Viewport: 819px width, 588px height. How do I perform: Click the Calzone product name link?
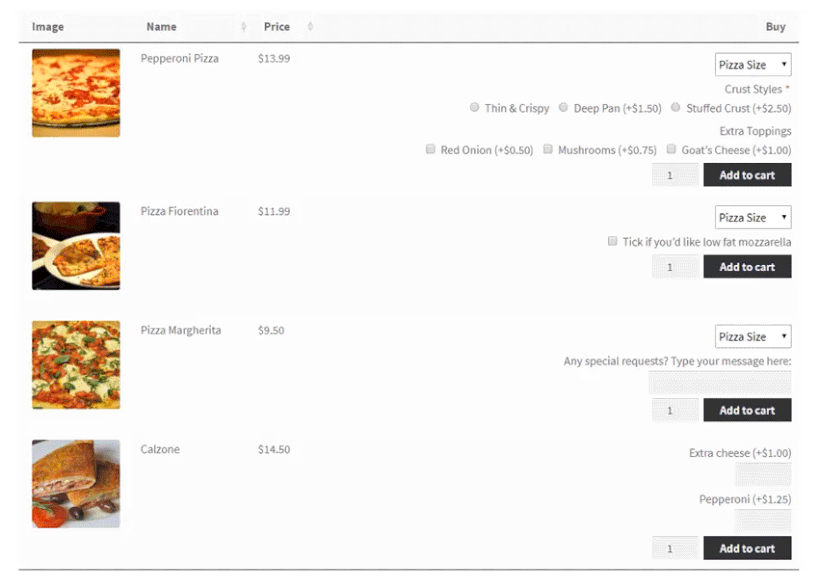pyautogui.click(x=160, y=449)
